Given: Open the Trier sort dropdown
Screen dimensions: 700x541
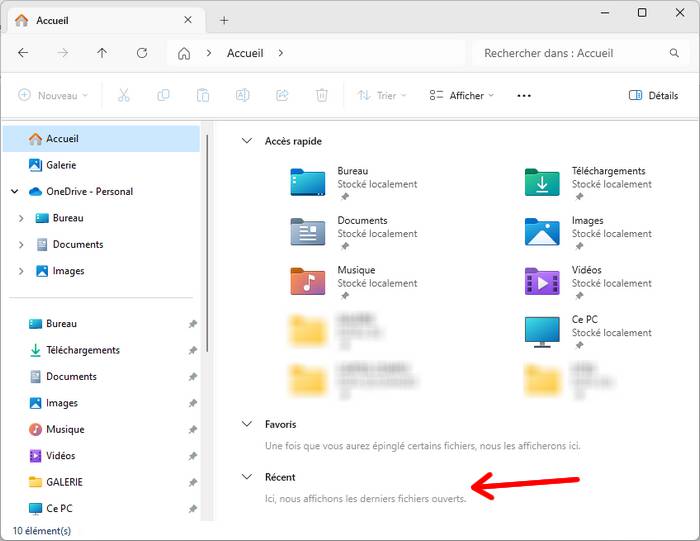Looking at the screenshot, I should click(x=382, y=96).
